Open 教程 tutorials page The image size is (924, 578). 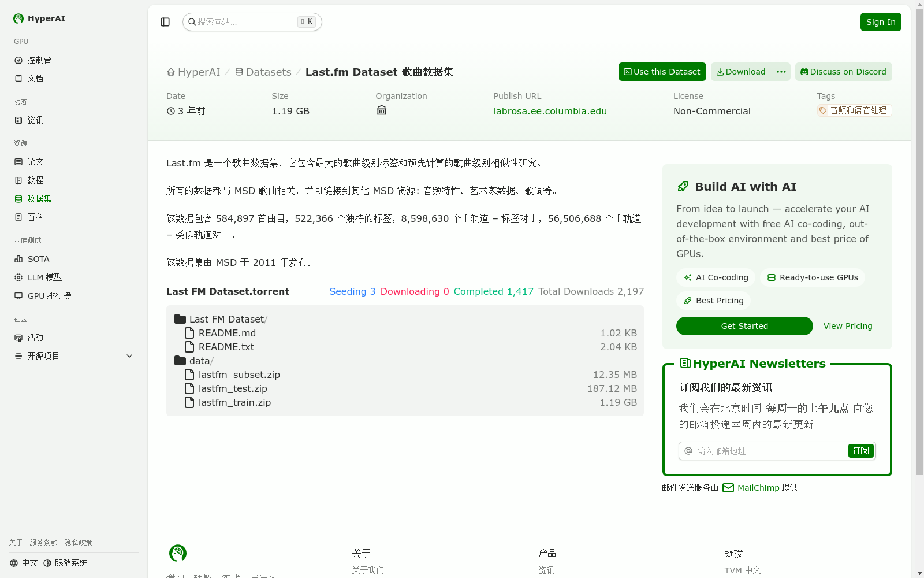tap(73, 180)
